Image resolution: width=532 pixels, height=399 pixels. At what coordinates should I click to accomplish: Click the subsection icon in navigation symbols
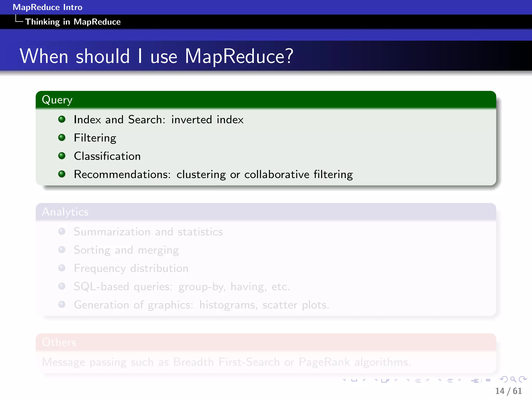point(418,381)
